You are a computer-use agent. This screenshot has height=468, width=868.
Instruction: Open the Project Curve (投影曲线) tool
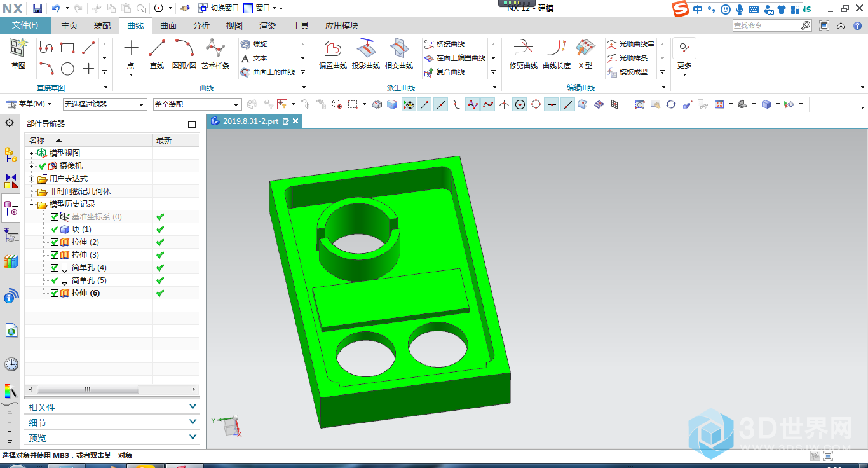point(366,55)
